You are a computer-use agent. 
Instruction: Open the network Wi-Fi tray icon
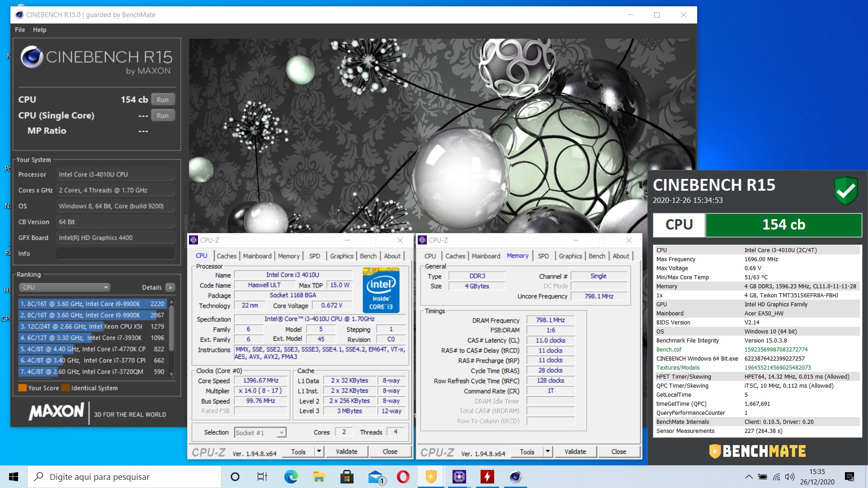click(776, 477)
